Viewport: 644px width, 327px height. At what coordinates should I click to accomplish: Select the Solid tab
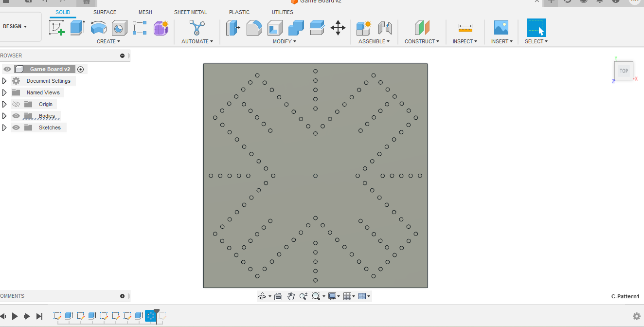coord(63,12)
